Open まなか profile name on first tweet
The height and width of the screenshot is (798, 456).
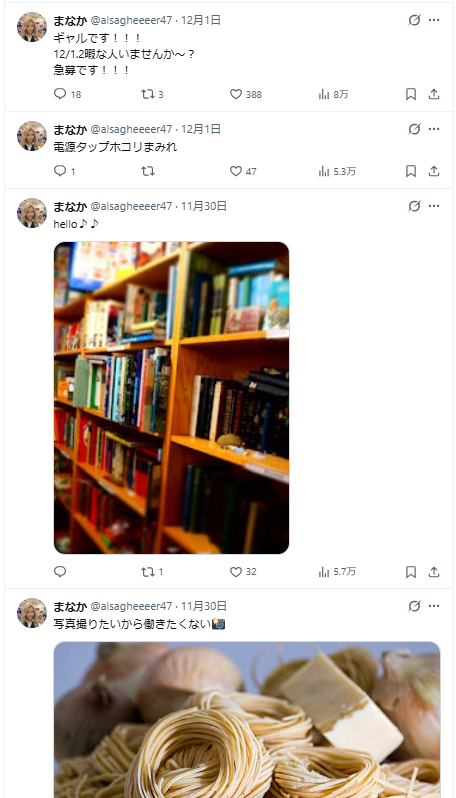[x=70, y=20]
